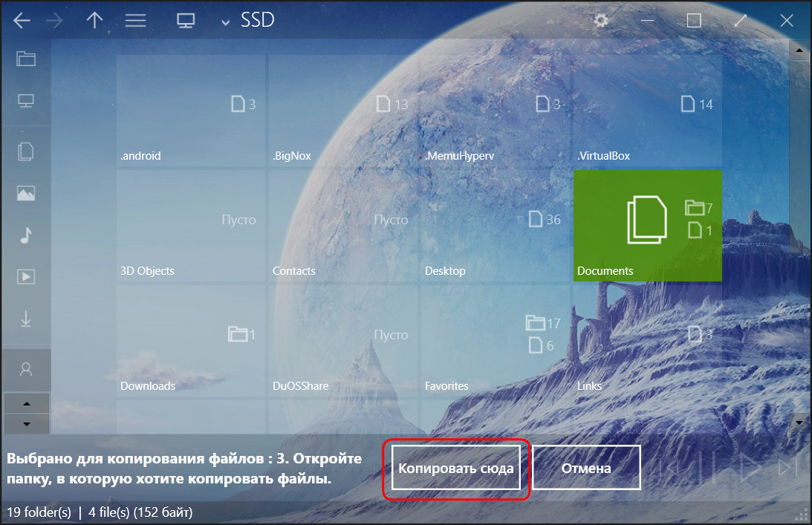812x525 pixels.
Task: Open the Favorites folder tile
Action: click(x=496, y=341)
